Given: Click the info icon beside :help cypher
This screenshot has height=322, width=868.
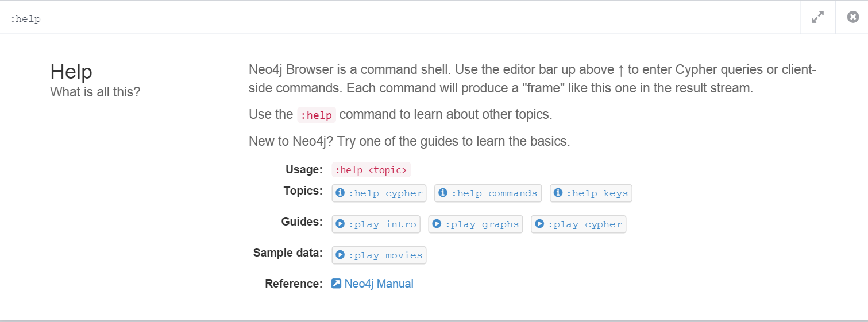Looking at the screenshot, I should coord(340,193).
